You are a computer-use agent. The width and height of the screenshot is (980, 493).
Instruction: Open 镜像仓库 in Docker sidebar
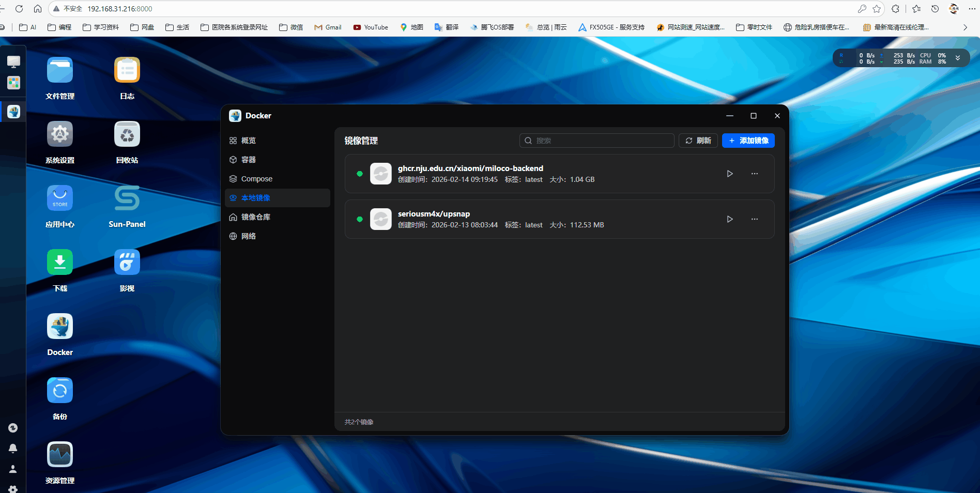pos(278,217)
